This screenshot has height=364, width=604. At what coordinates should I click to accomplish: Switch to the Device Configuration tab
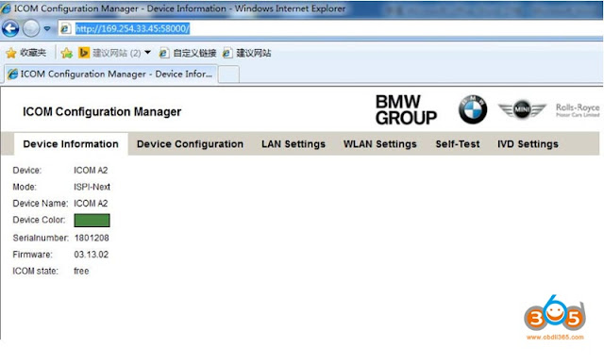pyautogui.click(x=190, y=144)
